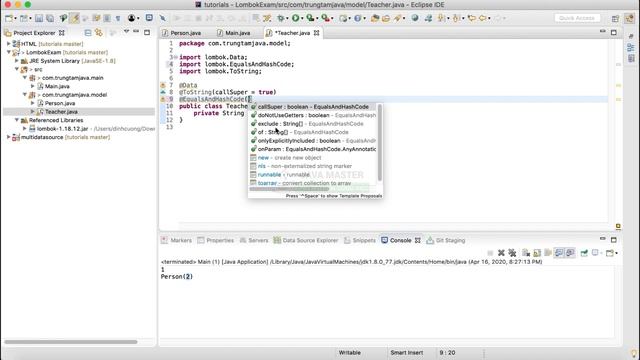Maximize the editor area
Screen dimensions: 640x360
point(613,32)
